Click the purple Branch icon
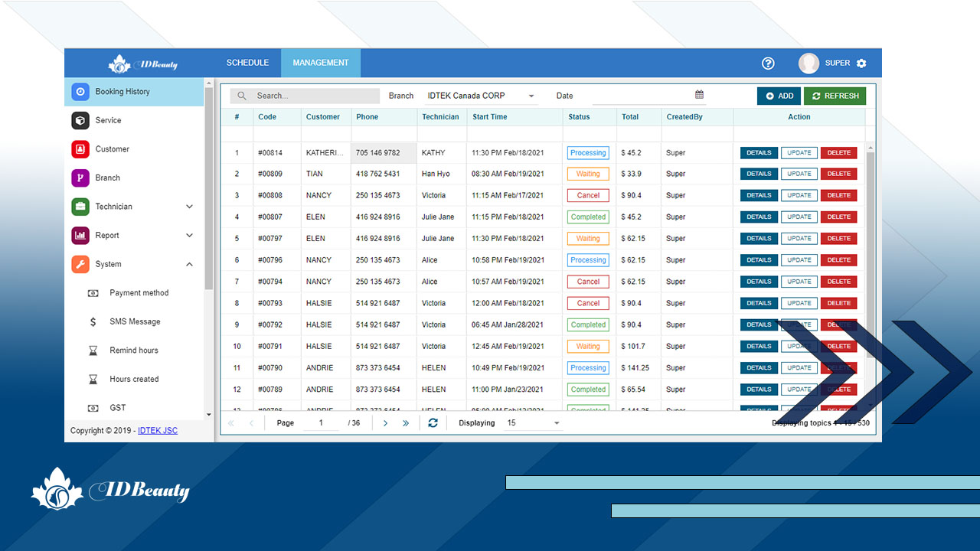980x551 pixels. point(80,178)
